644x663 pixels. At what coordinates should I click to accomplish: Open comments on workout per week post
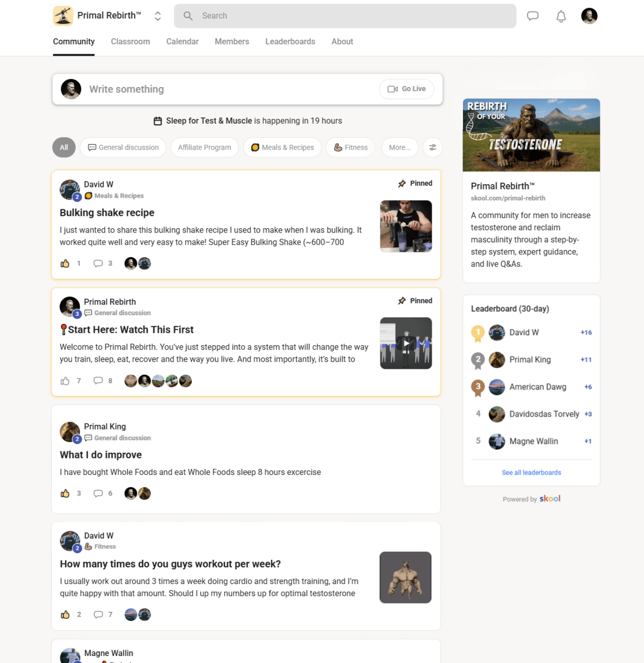point(98,615)
